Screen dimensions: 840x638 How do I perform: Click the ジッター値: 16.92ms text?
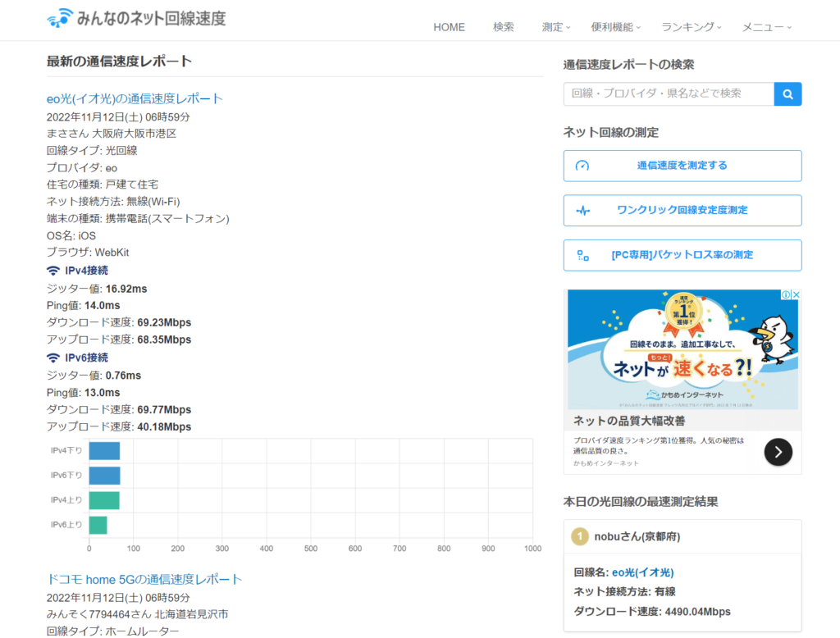[x=97, y=289]
